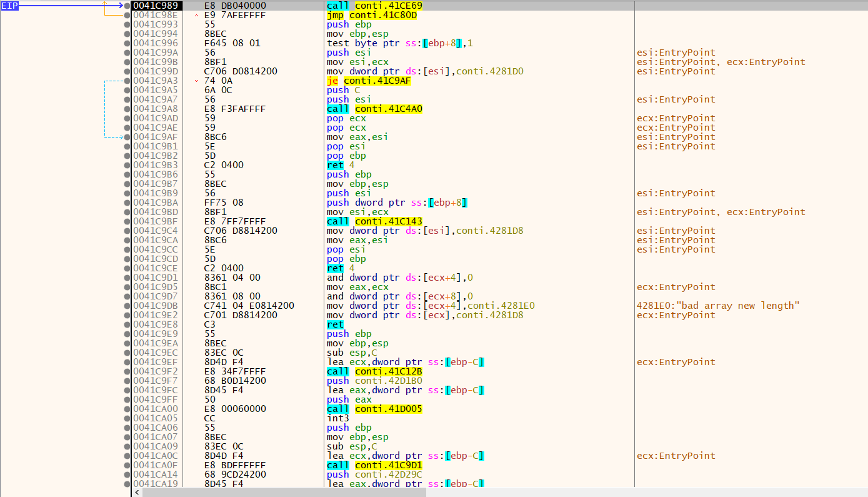Toggle breakpoint dot at address 0041CA0F

[127, 465]
